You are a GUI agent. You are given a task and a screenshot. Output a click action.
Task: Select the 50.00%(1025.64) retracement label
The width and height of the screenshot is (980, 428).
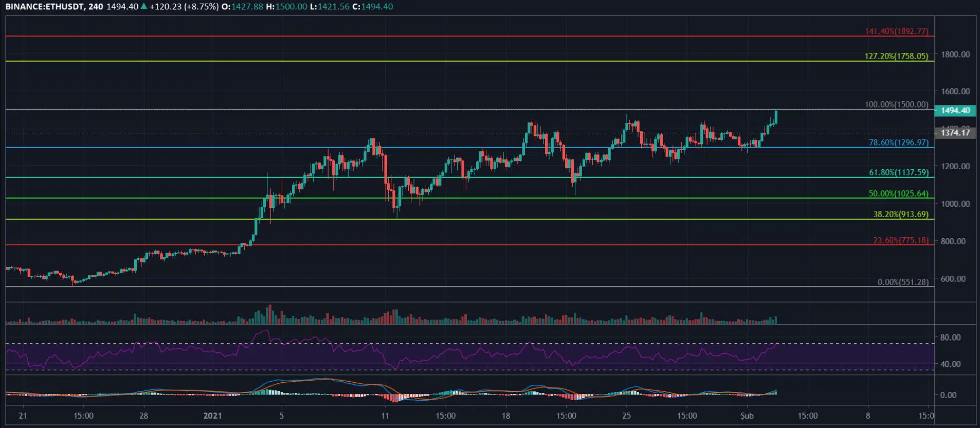(x=898, y=193)
